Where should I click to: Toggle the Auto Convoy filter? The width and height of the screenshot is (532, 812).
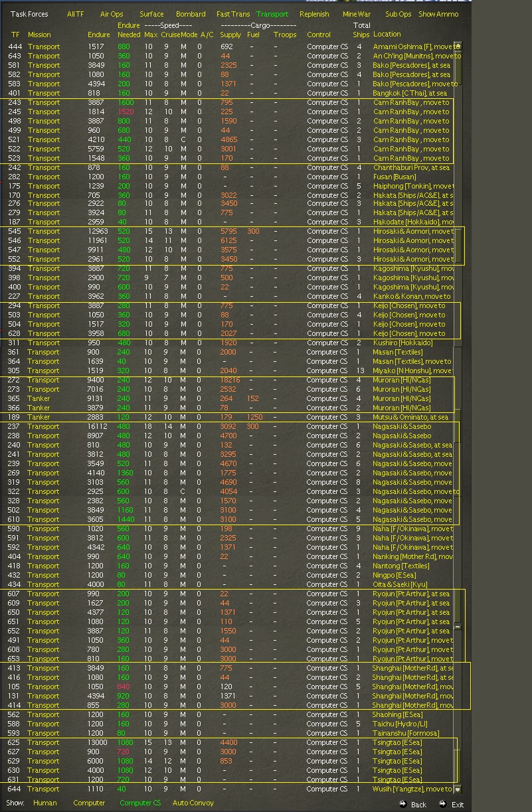coord(193,803)
